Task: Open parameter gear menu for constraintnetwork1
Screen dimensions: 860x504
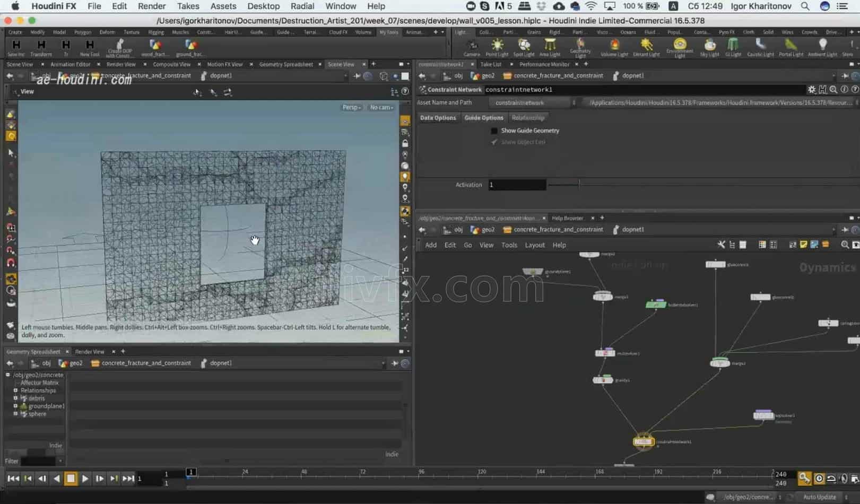Action: coord(812,89)
